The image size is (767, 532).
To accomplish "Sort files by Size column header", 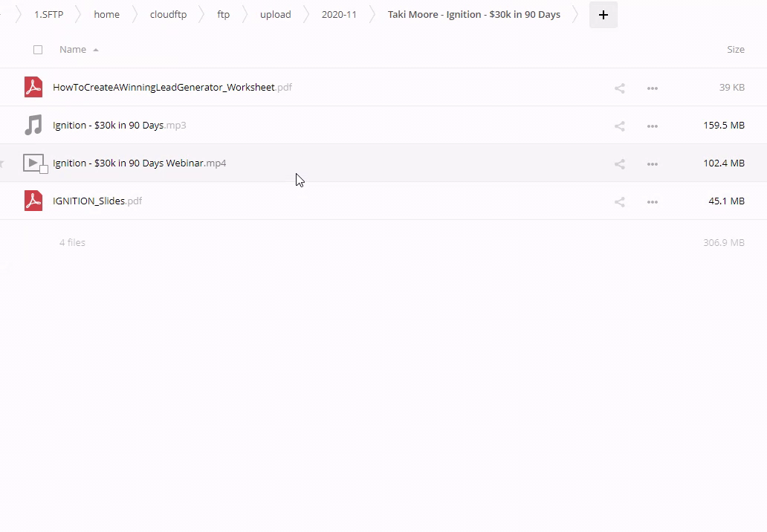I will pyautogui.click(x=735, y=50).
